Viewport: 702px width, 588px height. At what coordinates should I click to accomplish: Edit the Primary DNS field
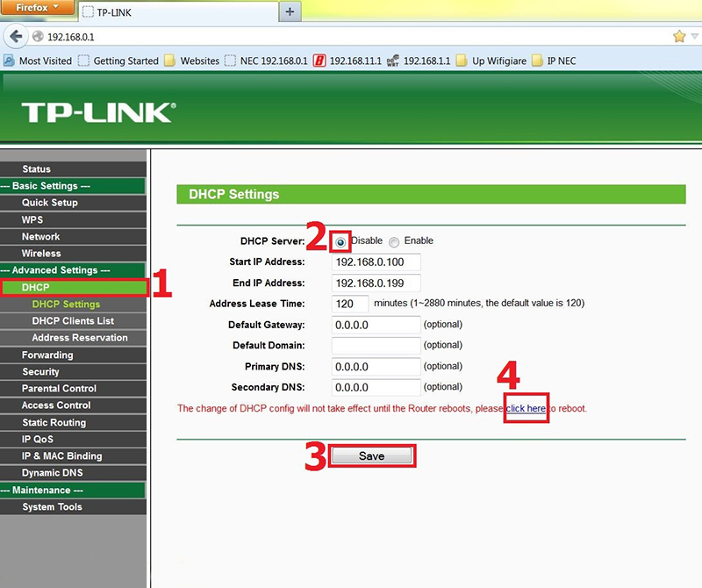[376, 367]
